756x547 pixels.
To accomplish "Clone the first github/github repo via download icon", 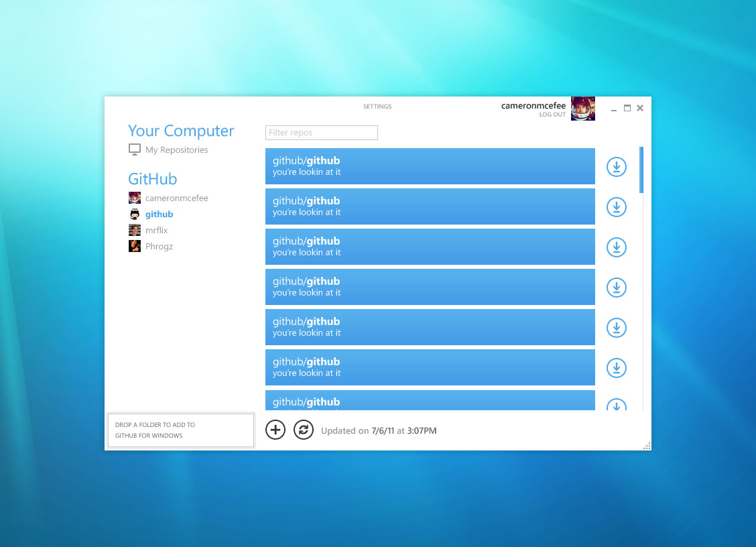I will tap(616, 167).
